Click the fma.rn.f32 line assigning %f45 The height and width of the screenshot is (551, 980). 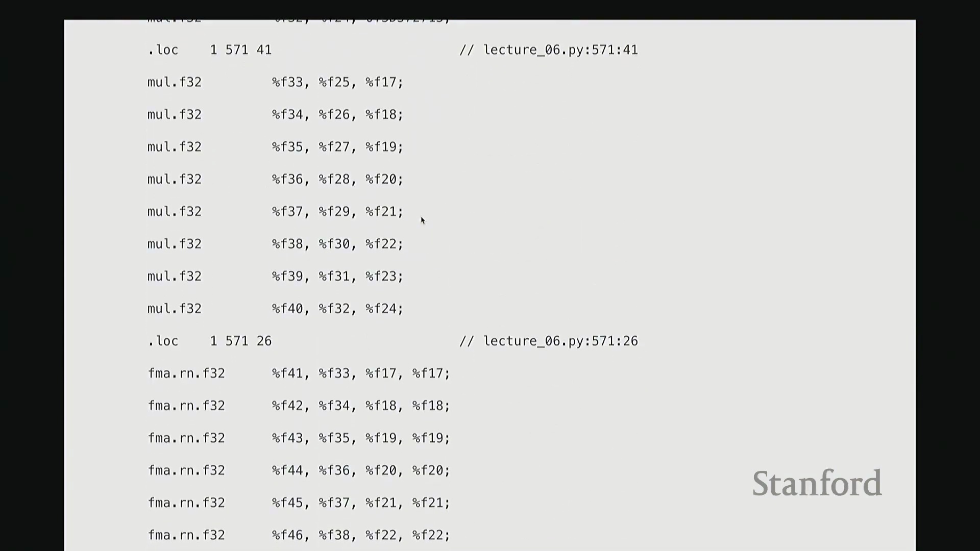(299, 503)
